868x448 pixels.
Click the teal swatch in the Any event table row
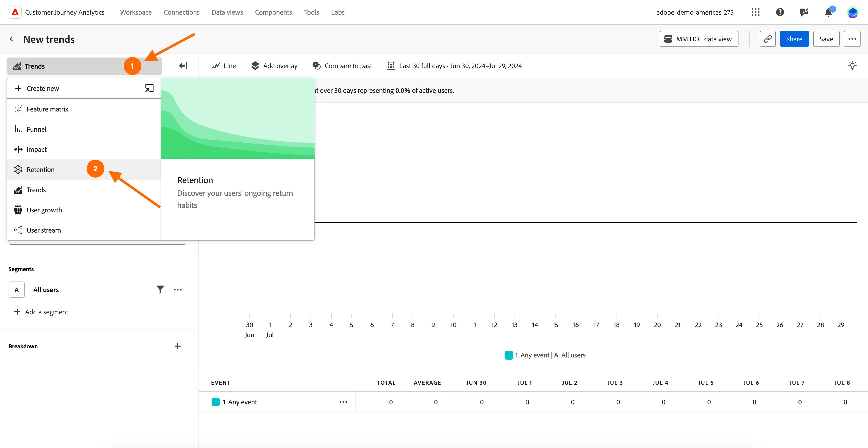(x=215, y=402)
